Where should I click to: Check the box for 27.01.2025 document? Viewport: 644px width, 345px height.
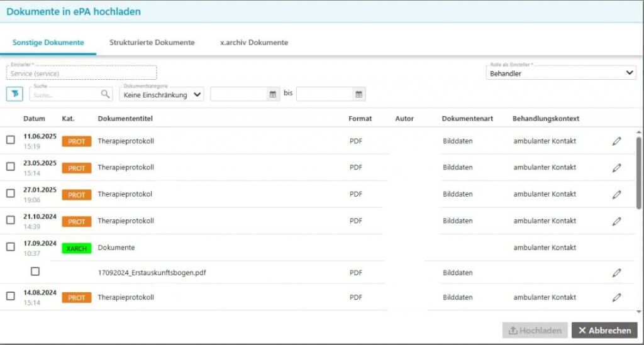click(x=11, y=194)
